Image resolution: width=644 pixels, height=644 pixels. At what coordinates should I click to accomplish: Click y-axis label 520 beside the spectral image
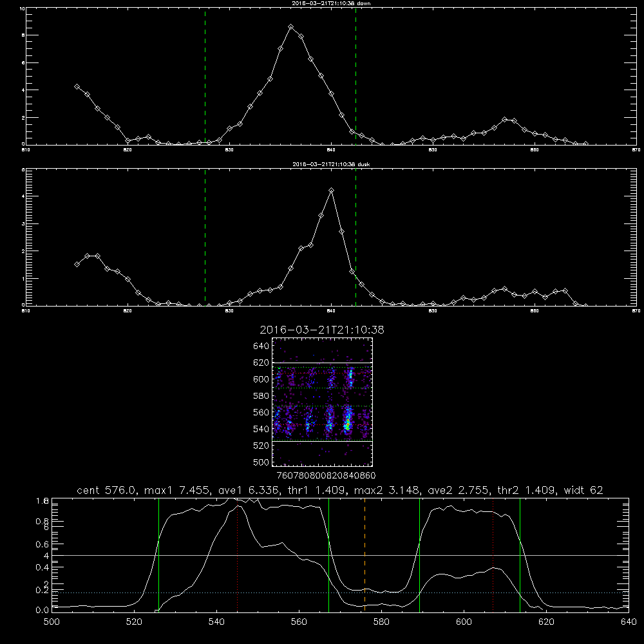[x=261, y=446]
